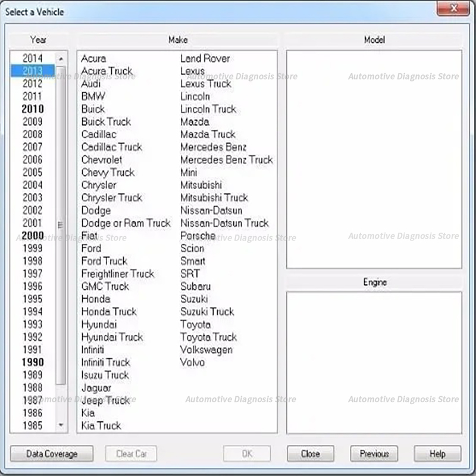Select Freightliner Truck
The image size is (476, 476).
pos(118,274)
